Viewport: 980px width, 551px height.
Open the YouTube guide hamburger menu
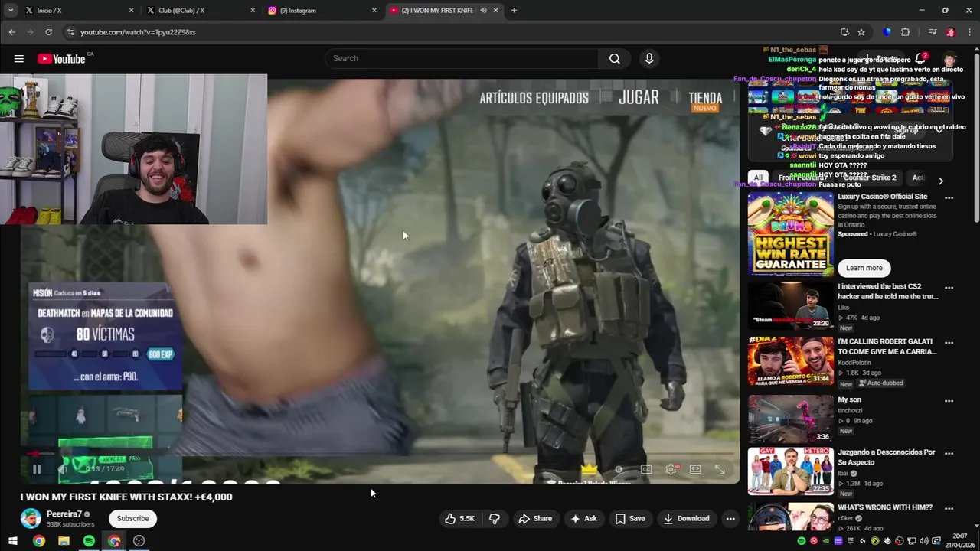point(18,59)
